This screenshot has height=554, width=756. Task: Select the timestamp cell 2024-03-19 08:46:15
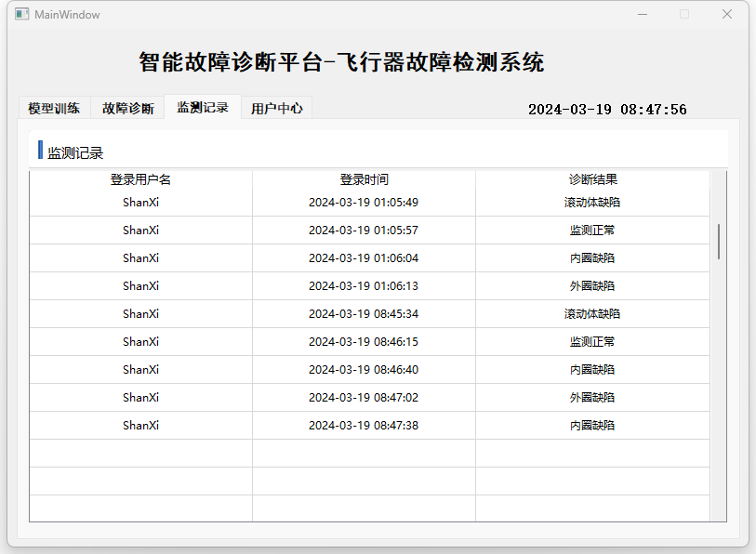click(364, 342)
